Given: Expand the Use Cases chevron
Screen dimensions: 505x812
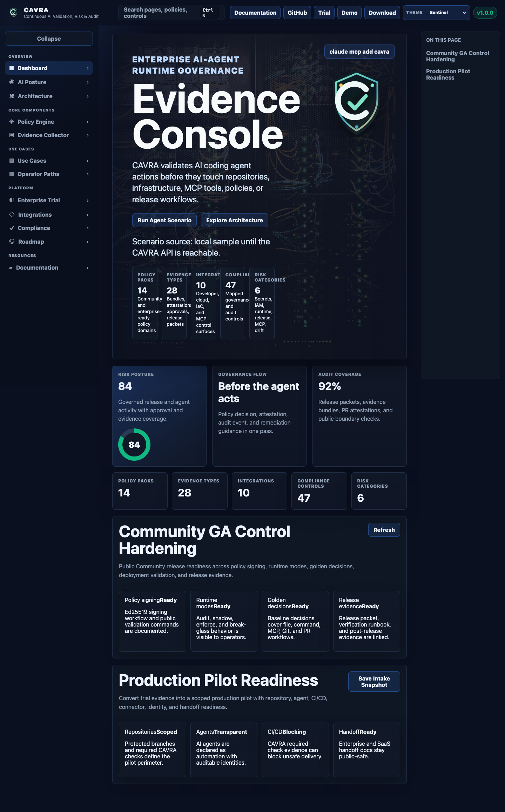Looking at the screenshot, I should (88, 161).
